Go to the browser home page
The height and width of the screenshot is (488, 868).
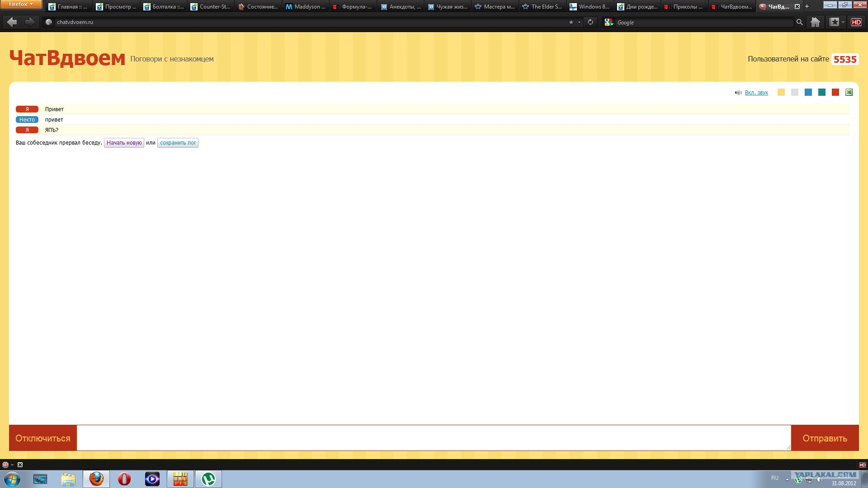point(815,22)
